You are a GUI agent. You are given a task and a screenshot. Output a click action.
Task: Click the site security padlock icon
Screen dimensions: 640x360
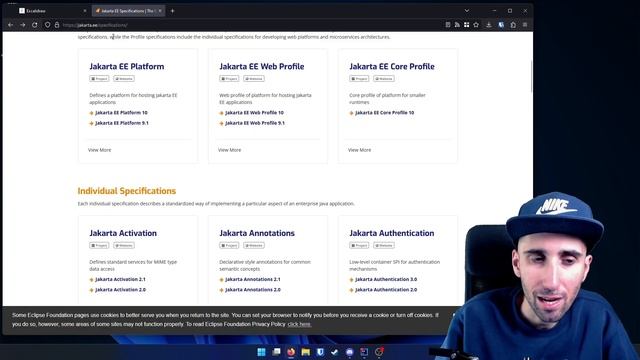point(57,25)
